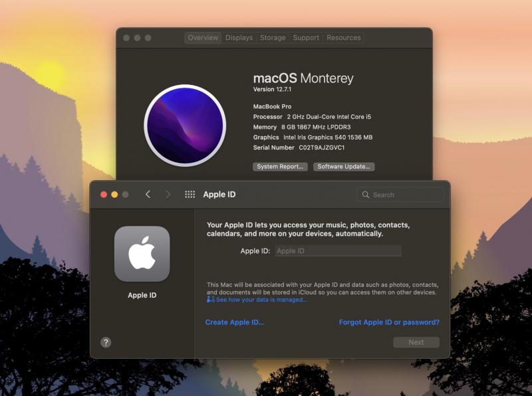Click the macOS Monterey title
Viewport: 532px width, 396px height.
point(303,78)
